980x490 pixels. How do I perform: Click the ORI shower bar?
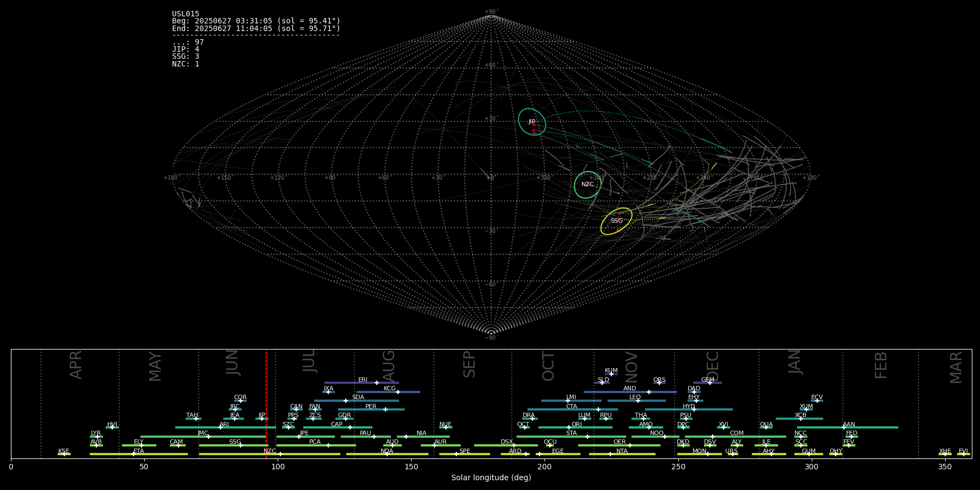[575, 427]
